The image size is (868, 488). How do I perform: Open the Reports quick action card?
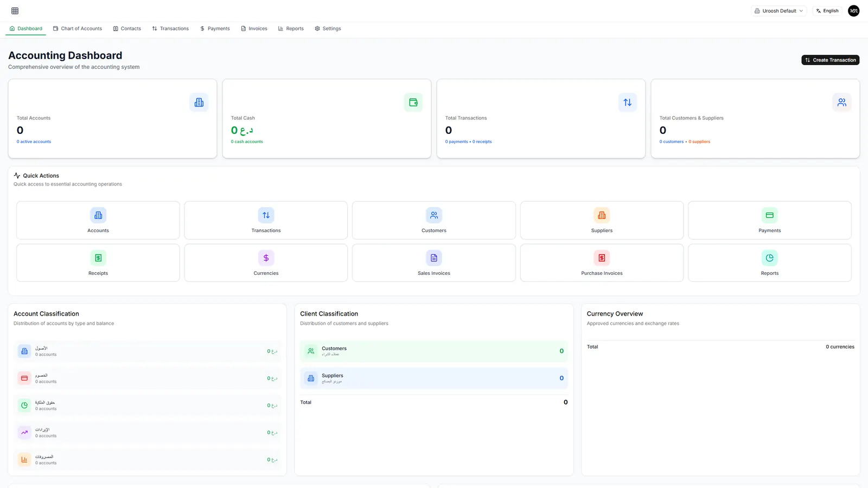(x=770, y=263)
